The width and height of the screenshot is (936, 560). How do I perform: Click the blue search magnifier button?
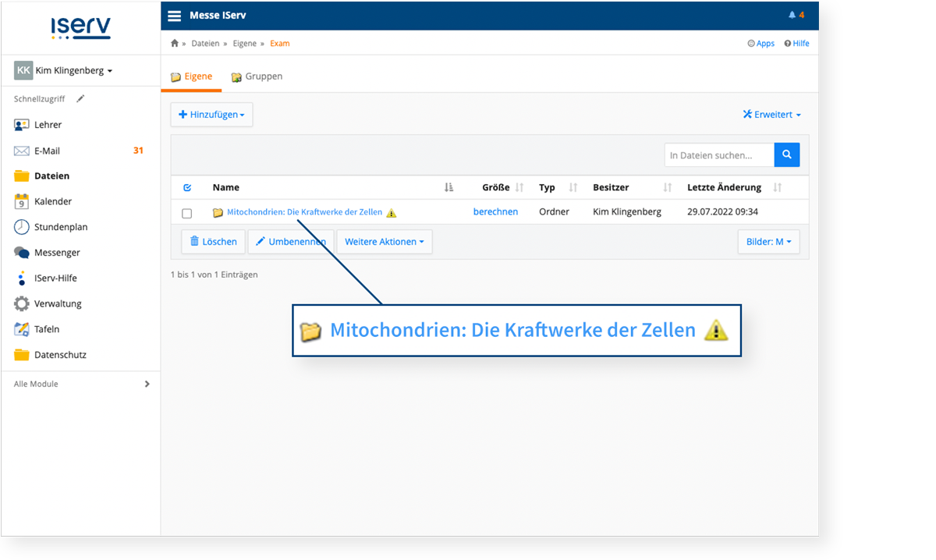(x=787, y=155)
